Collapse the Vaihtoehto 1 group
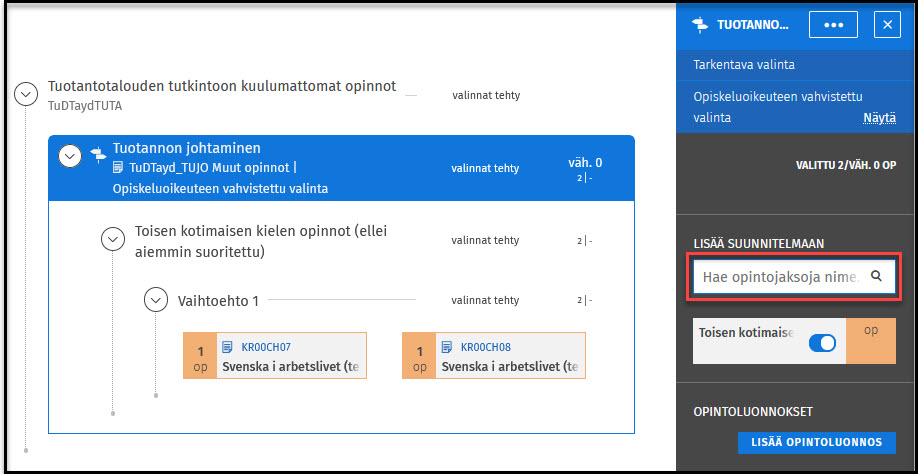 coord(155,299)
